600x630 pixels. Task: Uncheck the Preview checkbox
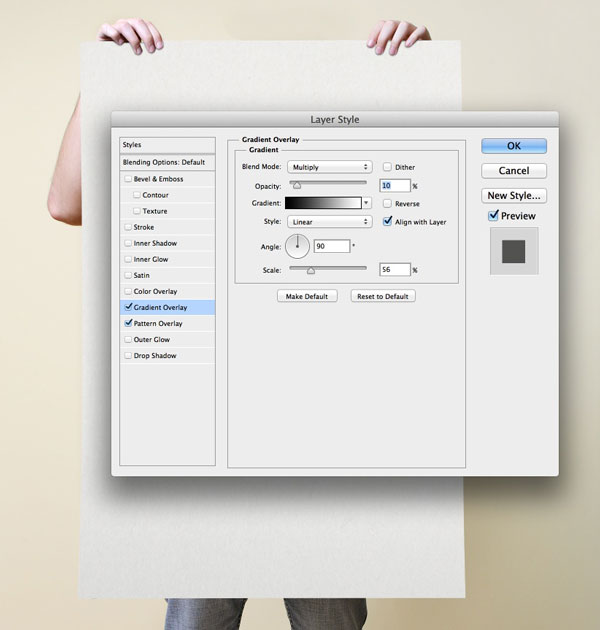click(493, 215)
